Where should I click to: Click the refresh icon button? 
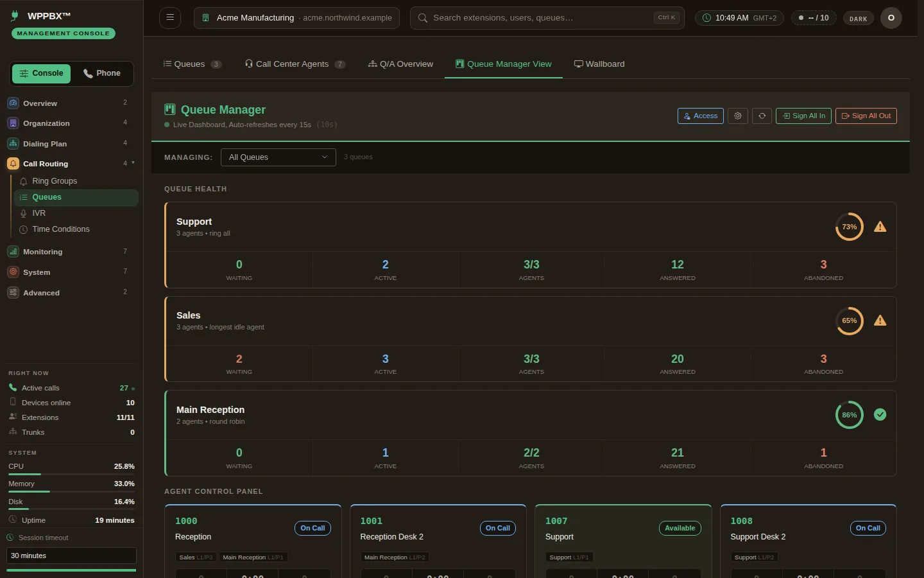[762, 116]
